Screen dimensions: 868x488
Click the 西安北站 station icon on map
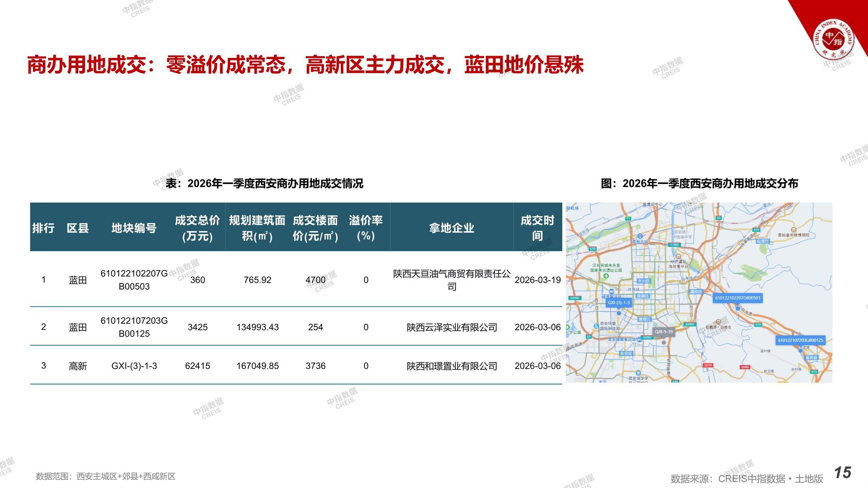639,236
